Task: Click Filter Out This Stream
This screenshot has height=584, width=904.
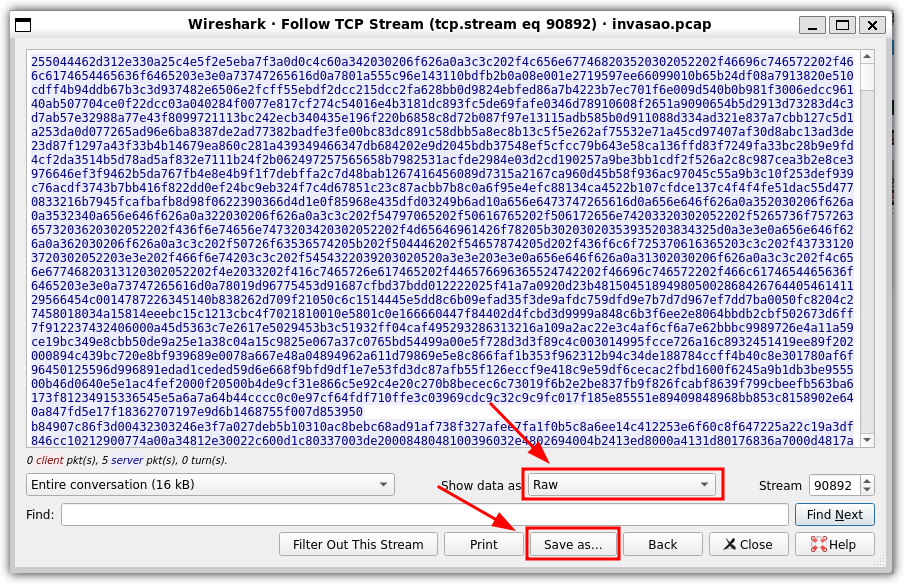Action: tap(358, 545)
